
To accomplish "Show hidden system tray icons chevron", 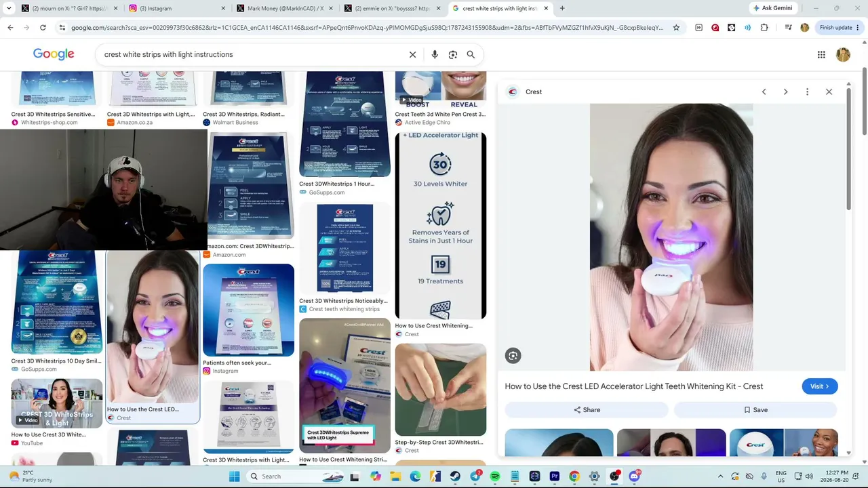I will coord(720,476).
